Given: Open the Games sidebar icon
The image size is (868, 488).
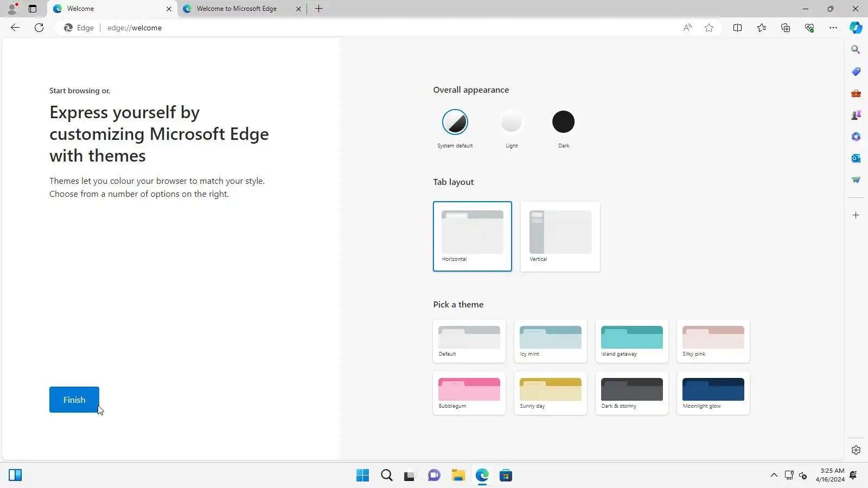Looking at the screenshot, I should click(856, 115).
